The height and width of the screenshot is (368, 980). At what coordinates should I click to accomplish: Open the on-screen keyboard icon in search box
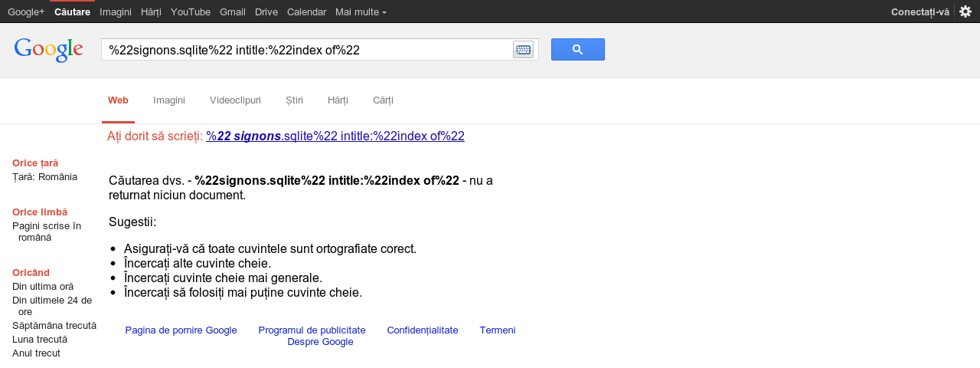(523, 50)
